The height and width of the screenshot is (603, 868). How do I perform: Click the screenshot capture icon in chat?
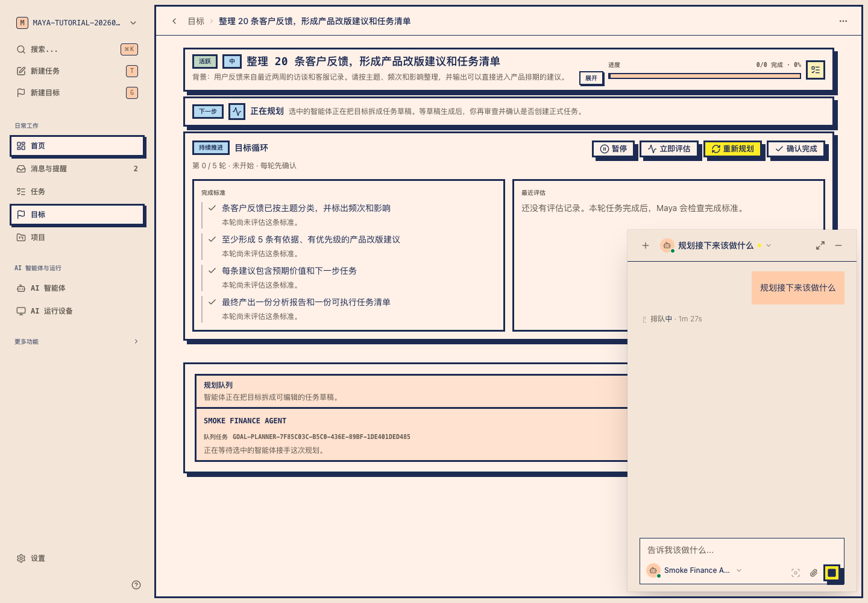pos(796,573)
